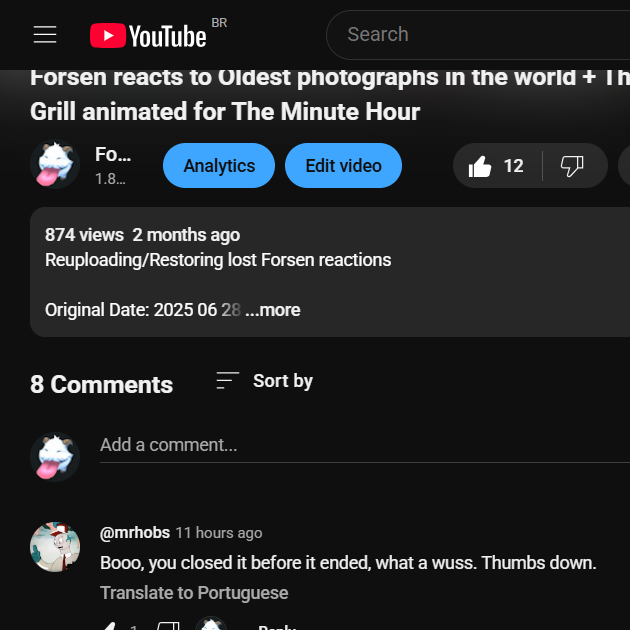Like the @mrhobs comment
The width and height of the screenshot is (630, 630).
click(x=108, y=625)
